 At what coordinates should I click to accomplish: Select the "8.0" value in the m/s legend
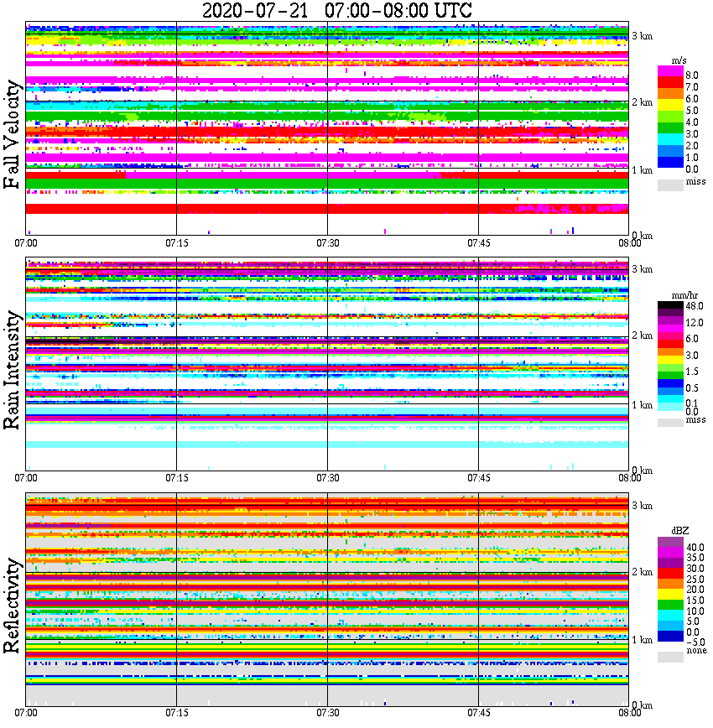(x=692, y=75)
